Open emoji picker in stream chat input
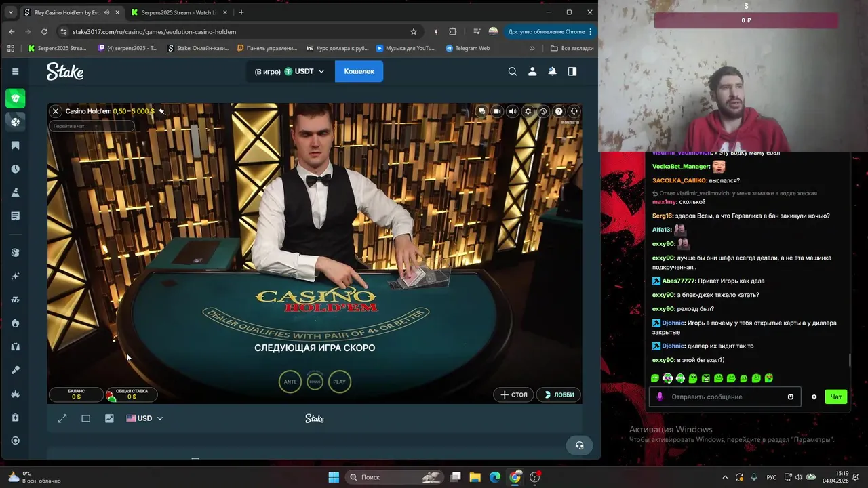868x488 pixels. click(x=791, y=396)
